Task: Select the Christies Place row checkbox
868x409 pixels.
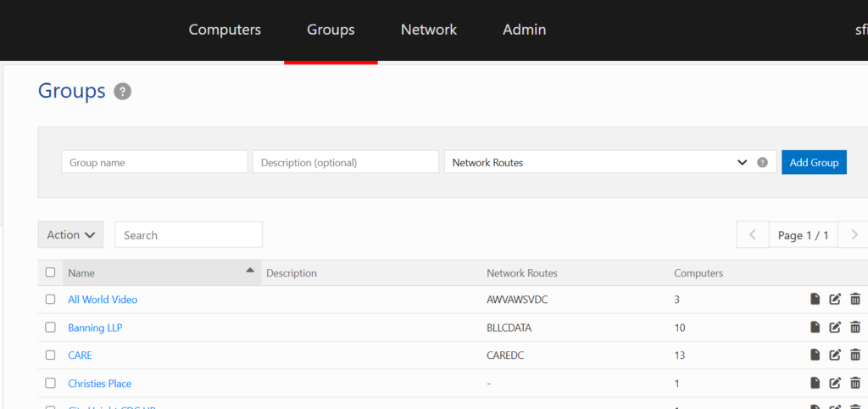Action: [51, 384]
